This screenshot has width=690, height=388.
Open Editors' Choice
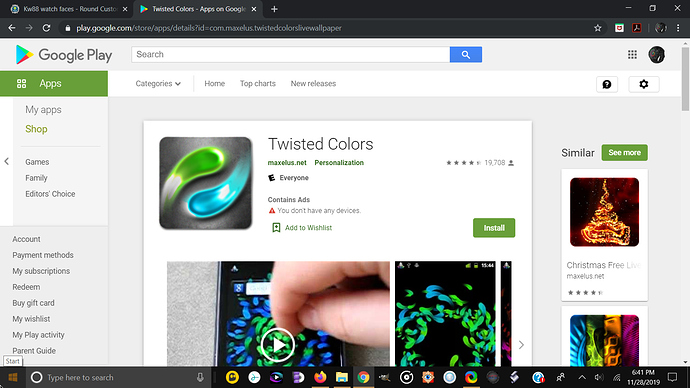pos(50,194)
